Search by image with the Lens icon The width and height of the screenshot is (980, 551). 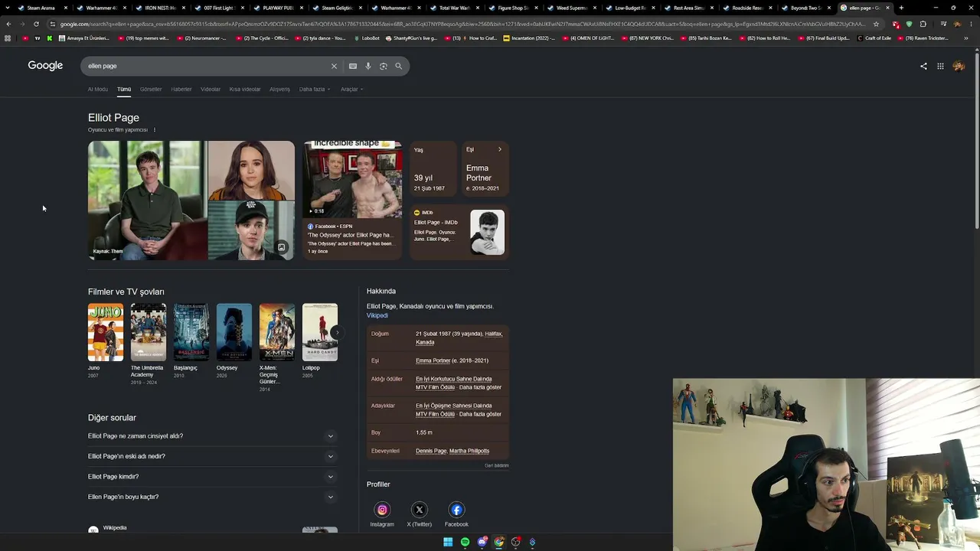click(x=384, y=66)
